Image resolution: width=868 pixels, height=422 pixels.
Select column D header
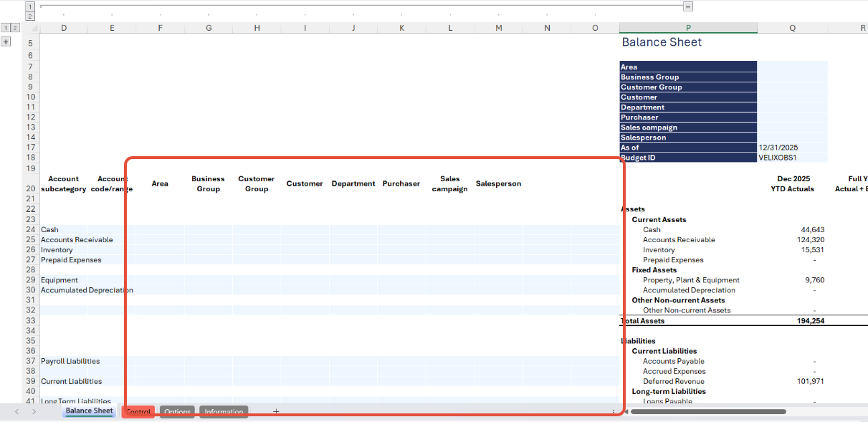click(64, 28)
